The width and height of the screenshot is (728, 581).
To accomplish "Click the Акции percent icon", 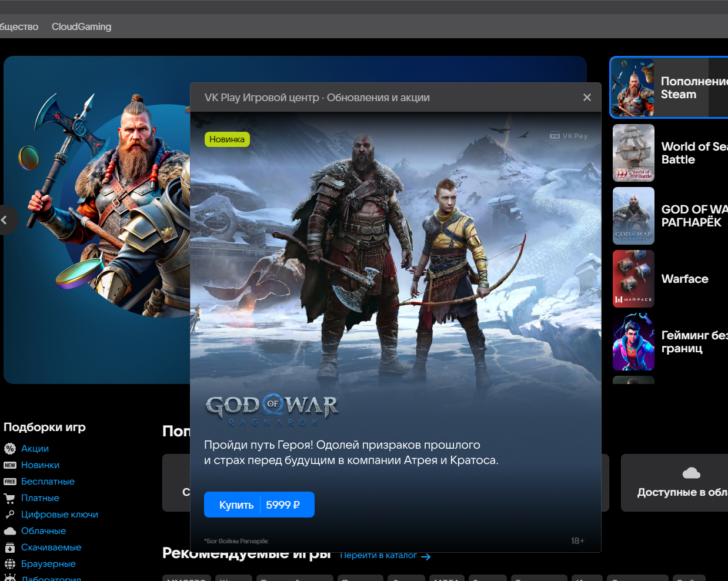I will 10,449.
